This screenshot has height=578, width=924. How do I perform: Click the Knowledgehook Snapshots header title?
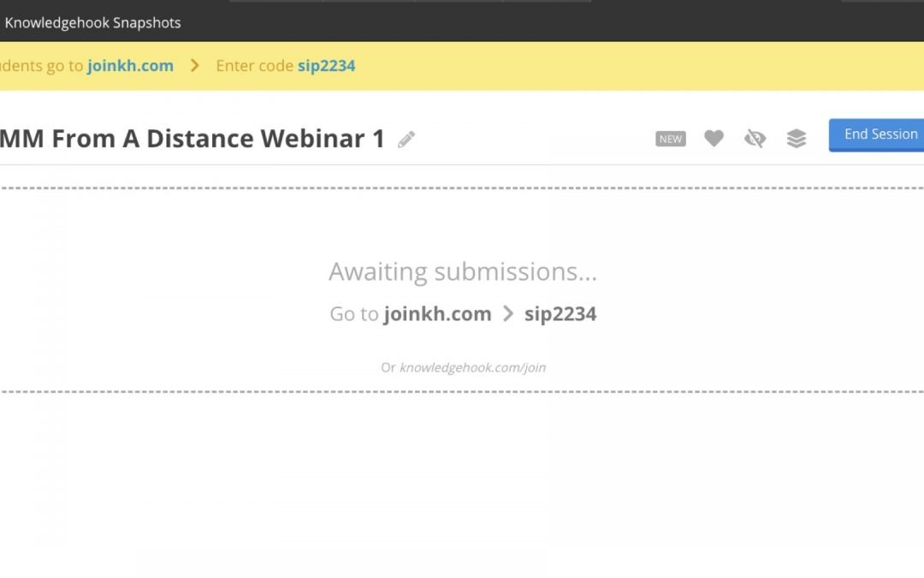(x=92, y=23)
